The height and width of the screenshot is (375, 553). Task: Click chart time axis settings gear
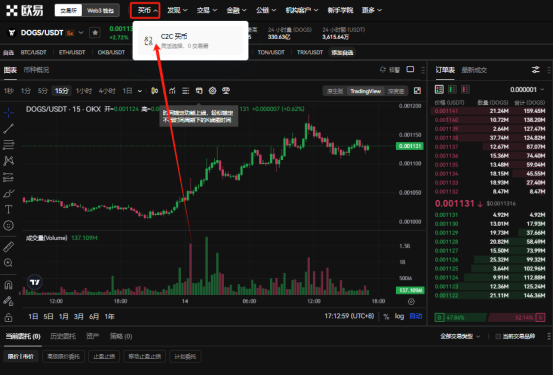(x=411, y=302)
